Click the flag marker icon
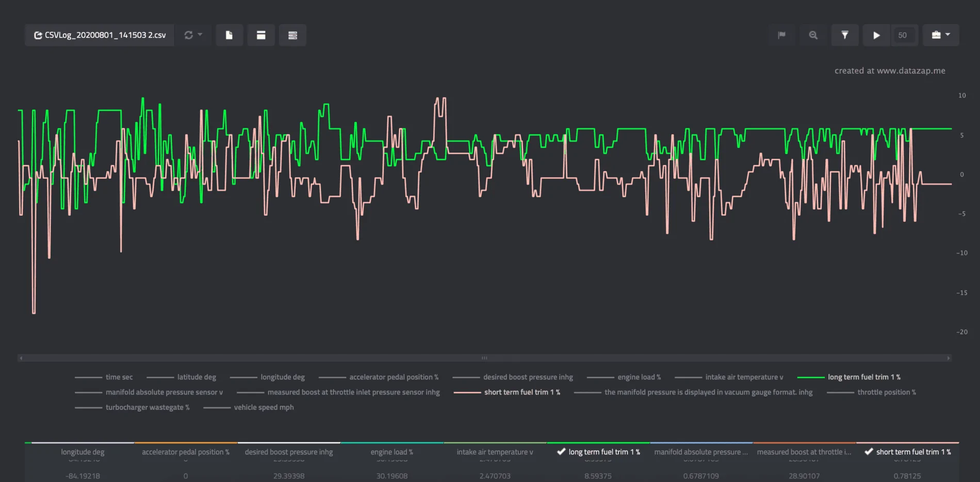The width and height of the screenshot is (980, 482). pos(781,35)
